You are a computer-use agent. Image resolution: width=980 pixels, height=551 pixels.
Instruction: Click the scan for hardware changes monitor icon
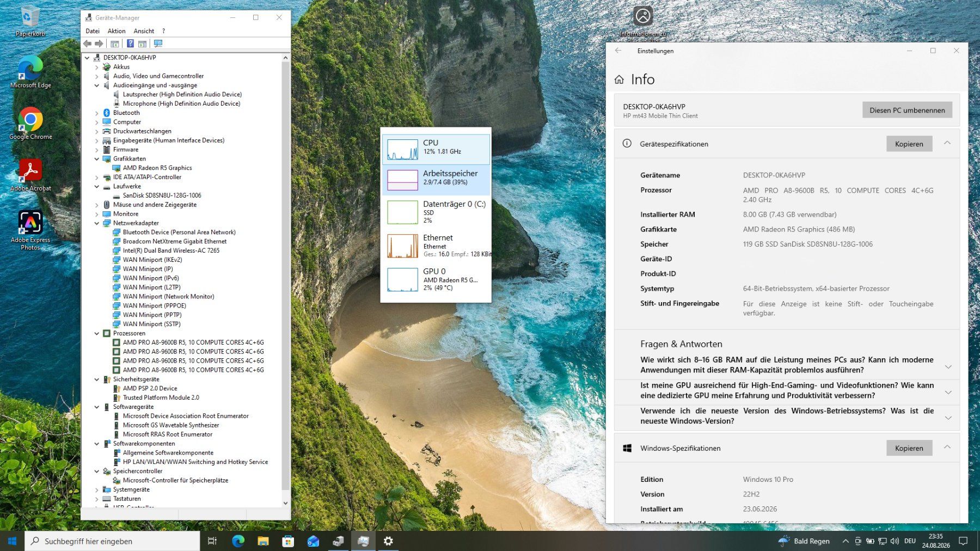click(158, 44)
